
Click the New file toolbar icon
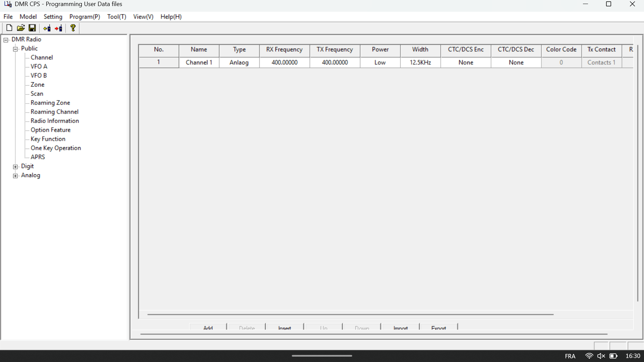(9, 28)
